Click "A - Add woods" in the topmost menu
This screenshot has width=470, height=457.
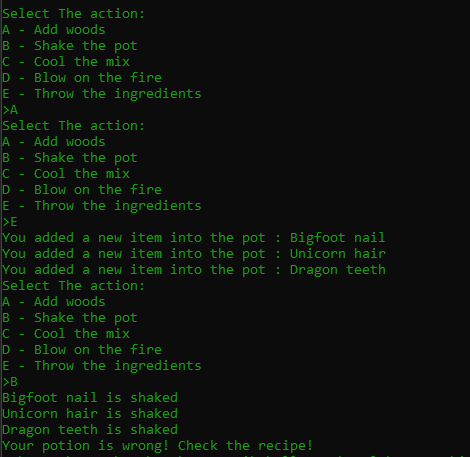click(x=54, y=30)
